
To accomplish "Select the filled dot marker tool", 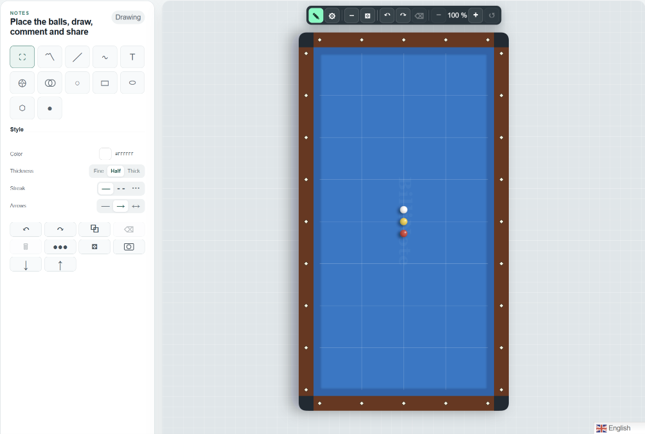I will coord(50,108).
